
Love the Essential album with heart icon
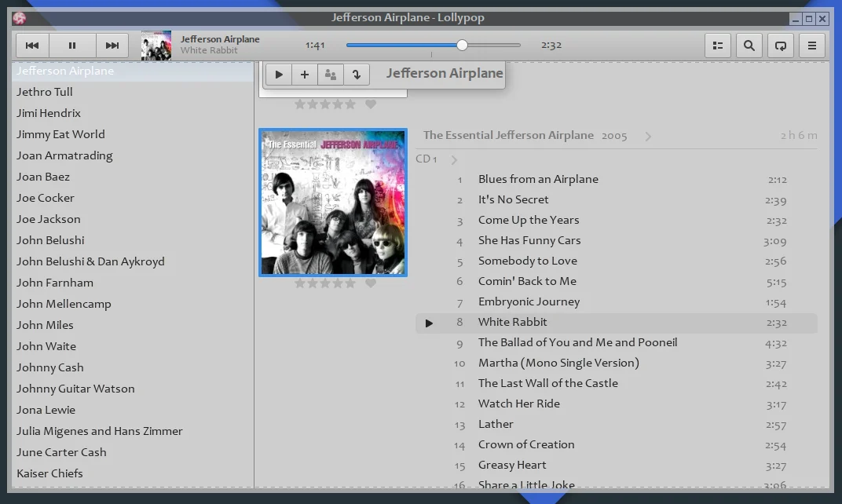click(371, 283)
